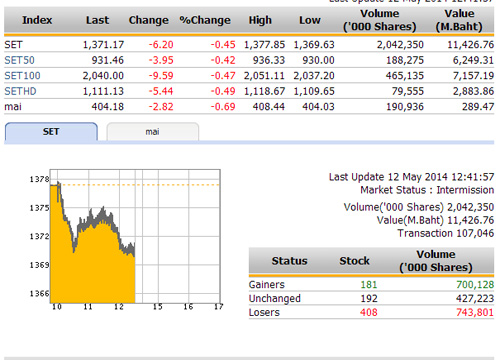Select Losers stock count 408
Screen dimensions: 500x360
[x=369, y=313]
